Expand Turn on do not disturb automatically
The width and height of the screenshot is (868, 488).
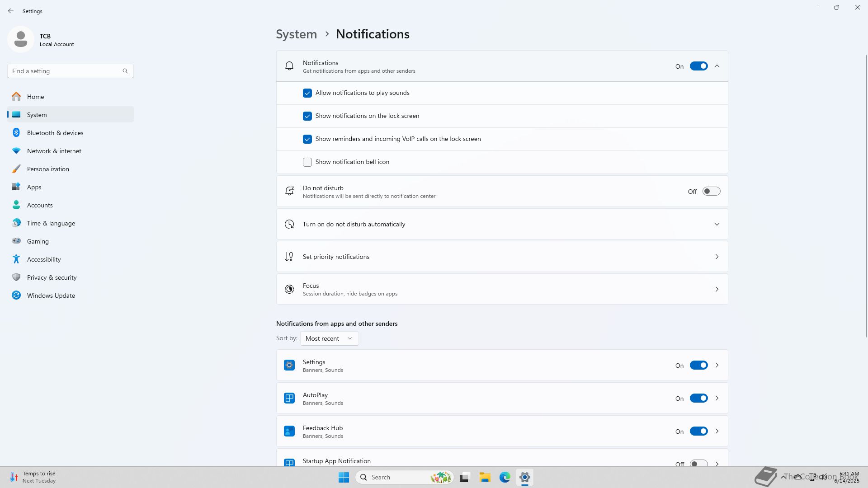pos(717,224)
